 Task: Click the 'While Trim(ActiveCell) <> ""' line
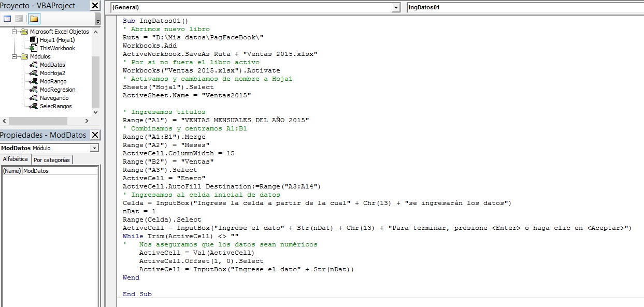pyautogui.click(x=180, y=237)
